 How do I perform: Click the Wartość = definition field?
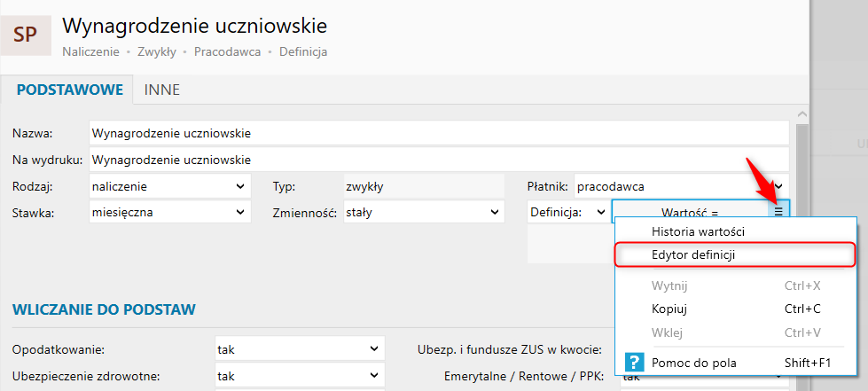[x=689, y=212]
